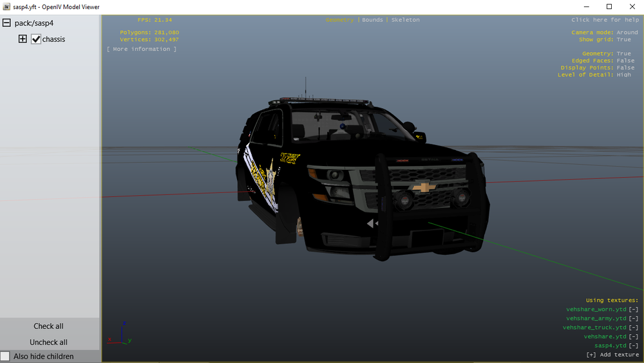
Task: Remove vehshare_worn.ytd texture with [-]
Action: click(633, 309)
